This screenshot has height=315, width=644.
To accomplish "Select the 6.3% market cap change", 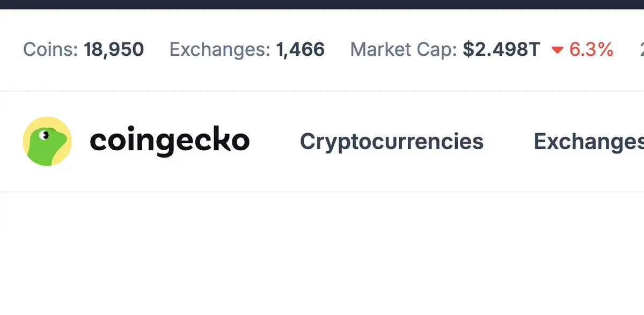I will (591, 50).
